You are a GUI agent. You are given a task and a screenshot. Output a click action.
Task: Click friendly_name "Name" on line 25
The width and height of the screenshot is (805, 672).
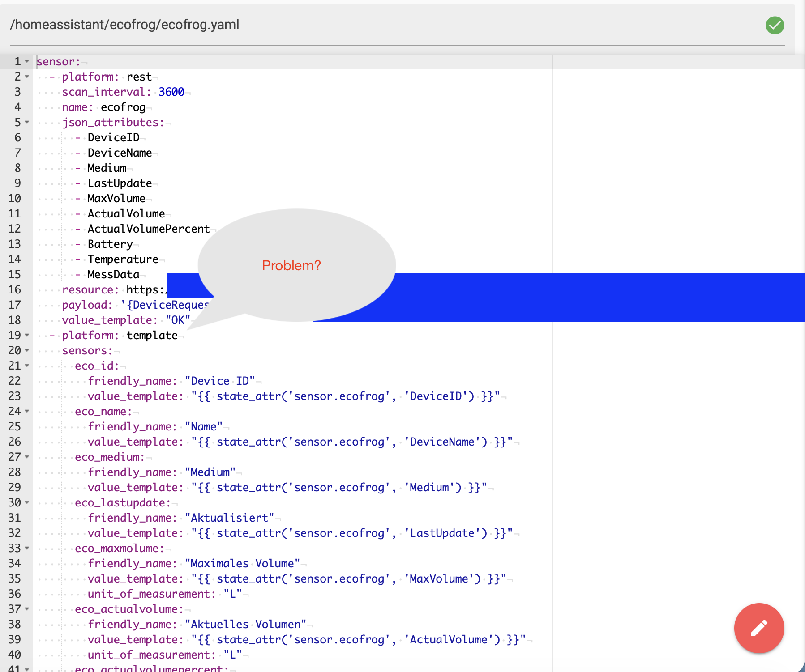pyautogui.click(x=204, y=426)
